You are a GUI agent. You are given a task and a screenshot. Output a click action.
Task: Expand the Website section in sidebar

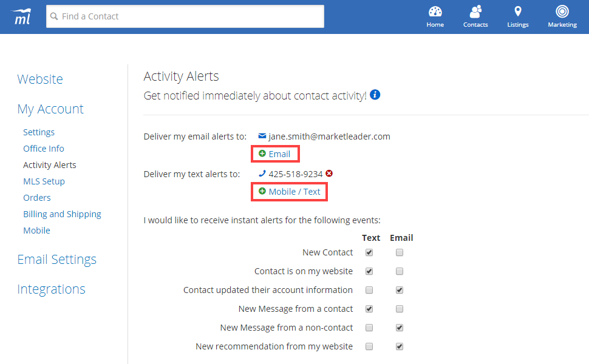tap(40, 79)
